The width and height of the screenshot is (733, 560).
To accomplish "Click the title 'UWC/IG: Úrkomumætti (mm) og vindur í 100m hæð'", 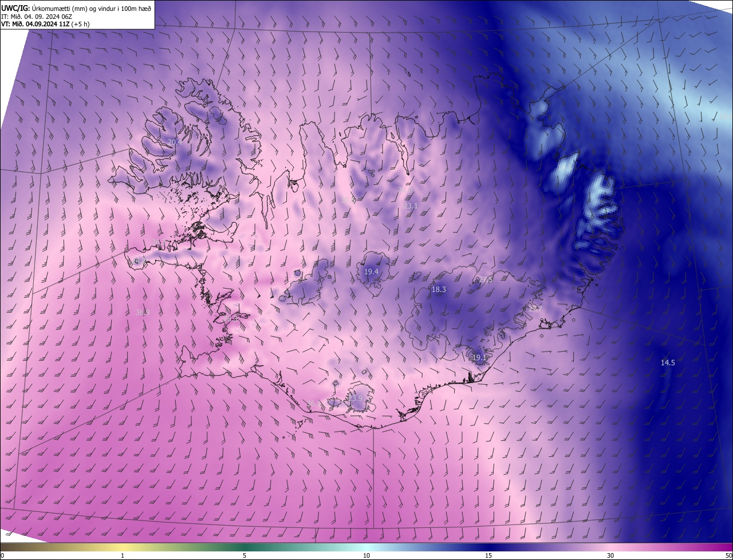I will [x=76, y=7].
